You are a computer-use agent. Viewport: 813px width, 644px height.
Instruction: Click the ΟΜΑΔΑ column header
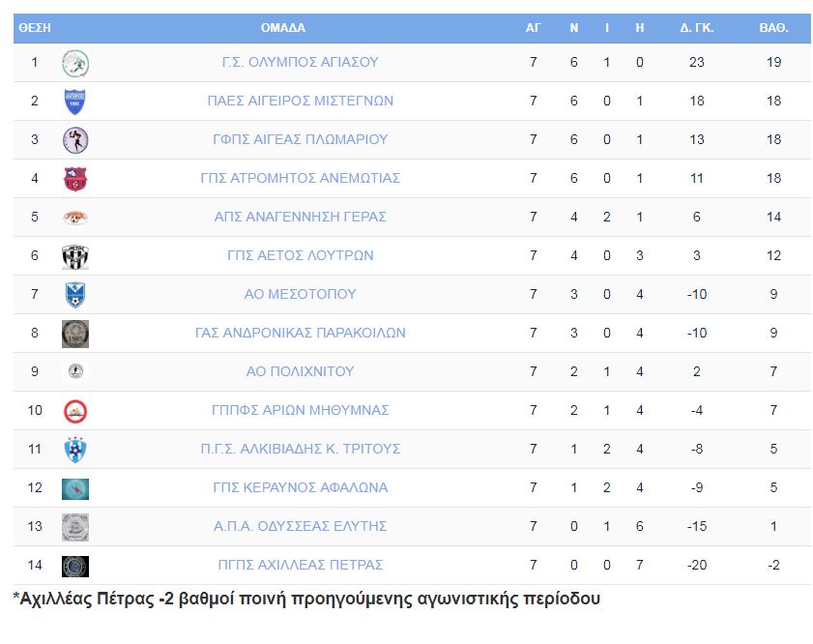282,28
